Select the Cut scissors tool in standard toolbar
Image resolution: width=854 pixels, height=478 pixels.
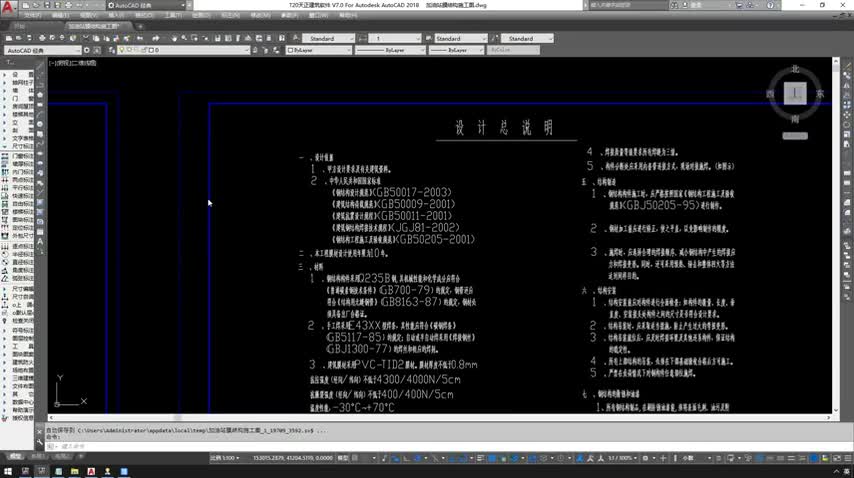click(86, 39)
